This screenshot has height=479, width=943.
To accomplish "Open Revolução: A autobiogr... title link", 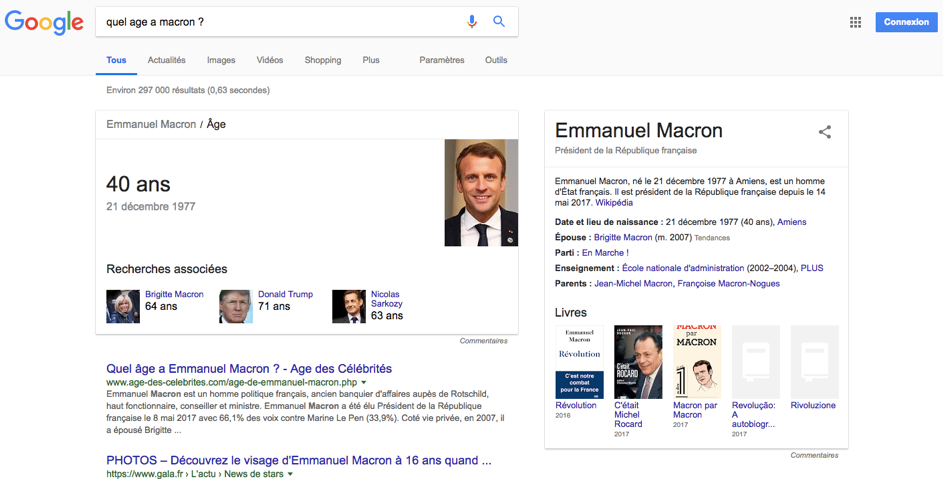I will pyautogui.click(x=754, y=415).
